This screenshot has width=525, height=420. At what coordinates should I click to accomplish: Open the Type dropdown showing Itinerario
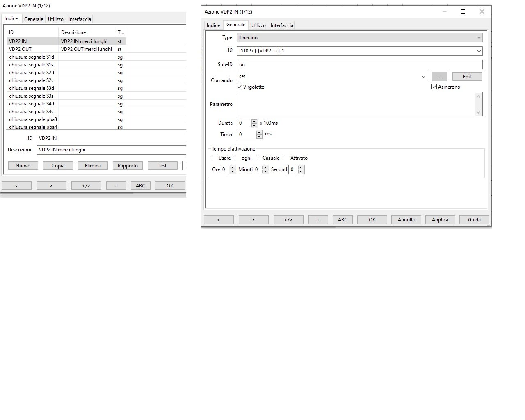359,38
